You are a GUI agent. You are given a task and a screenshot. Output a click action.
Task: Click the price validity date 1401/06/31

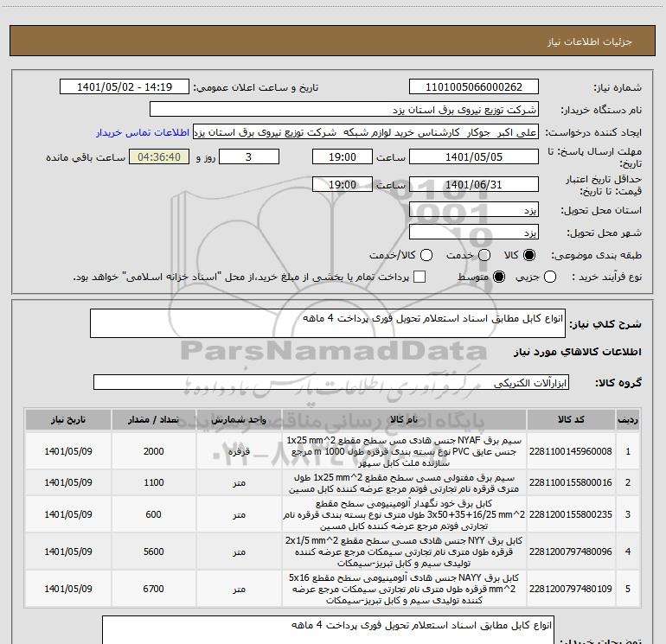click(x=474, y=185)
